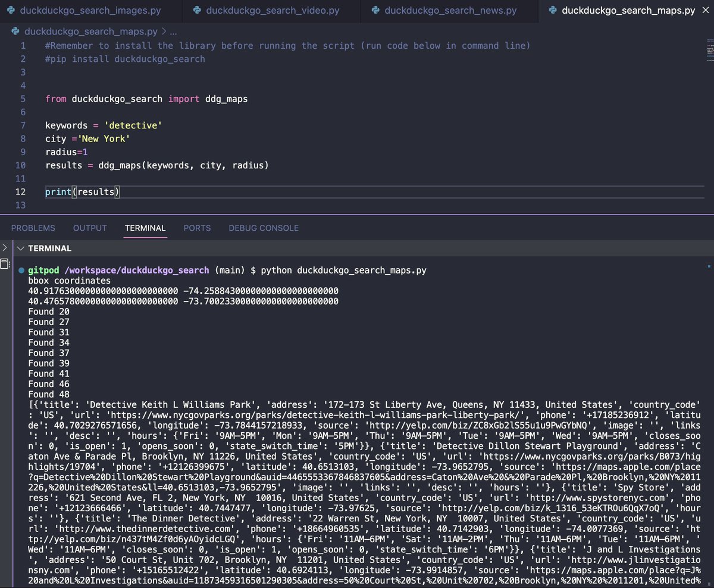The width and height of the screenshot is (714, 588).
Task: Close the duckduckgo_search_maps.py editor tab
Action: 707,11
